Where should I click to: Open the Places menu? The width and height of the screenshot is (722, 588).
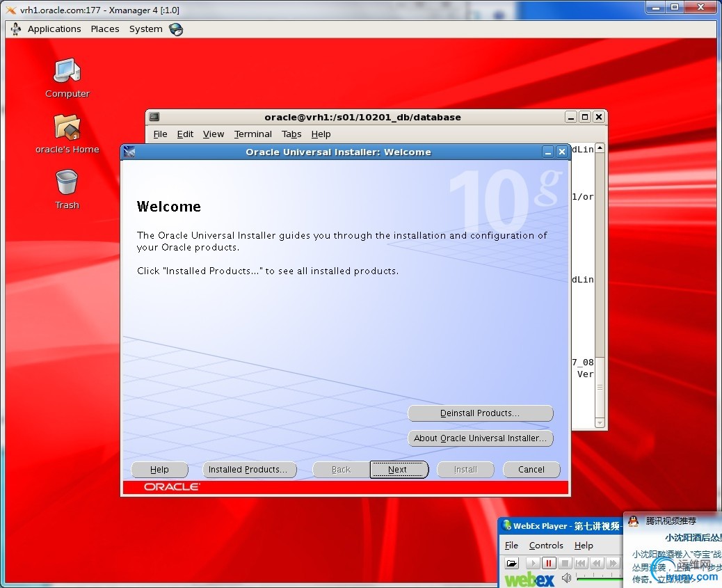click(105, 29)
